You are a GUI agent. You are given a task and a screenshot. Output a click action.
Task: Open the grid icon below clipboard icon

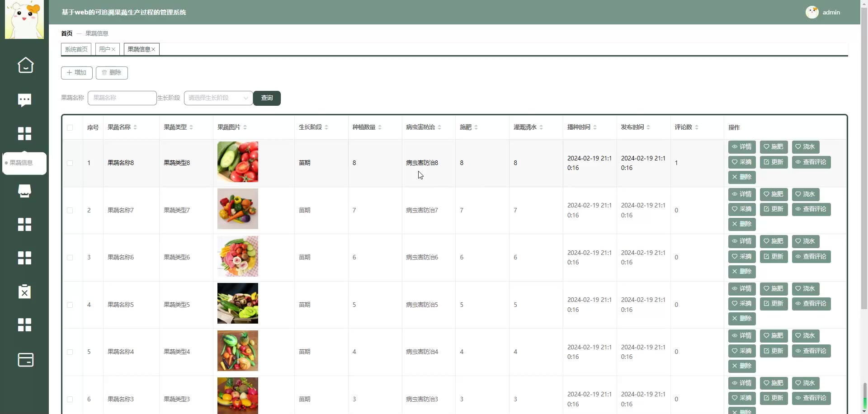point(24,325)
